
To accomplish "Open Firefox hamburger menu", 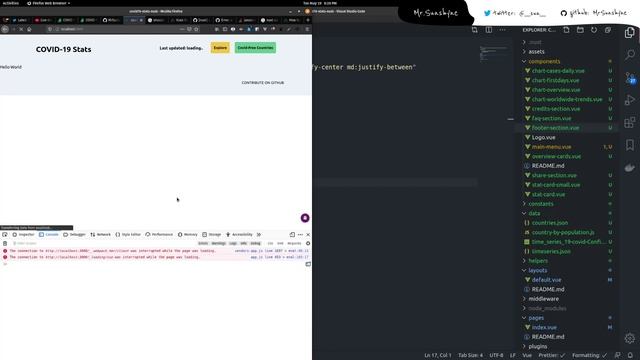I will tap(307, 29).
